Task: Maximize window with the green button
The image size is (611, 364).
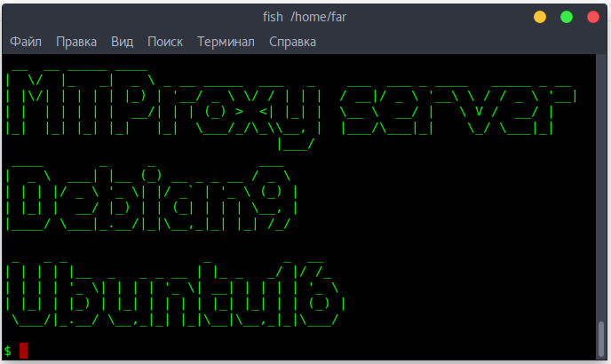Action: [x=567, y=17]
